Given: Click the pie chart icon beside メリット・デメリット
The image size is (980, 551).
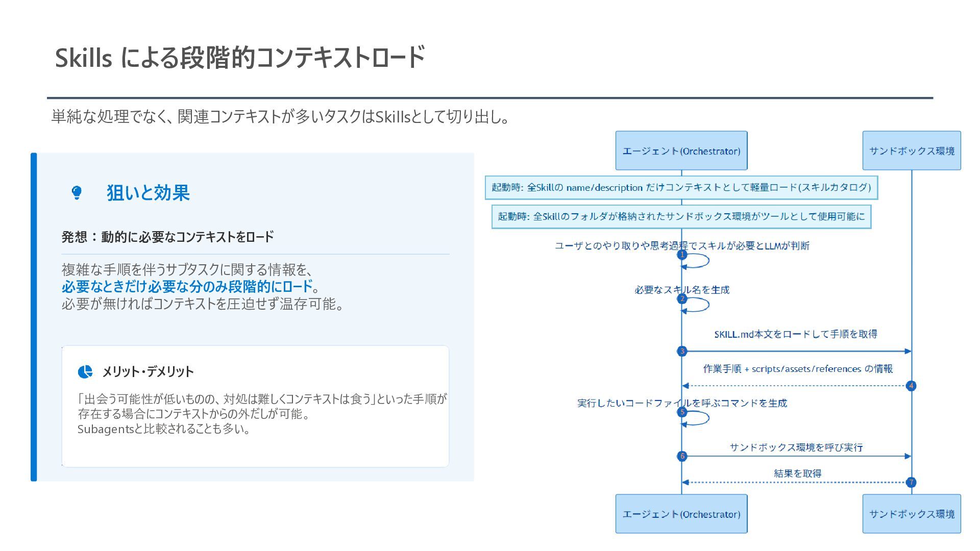Looking at the screenshot, I should point(85,371).
